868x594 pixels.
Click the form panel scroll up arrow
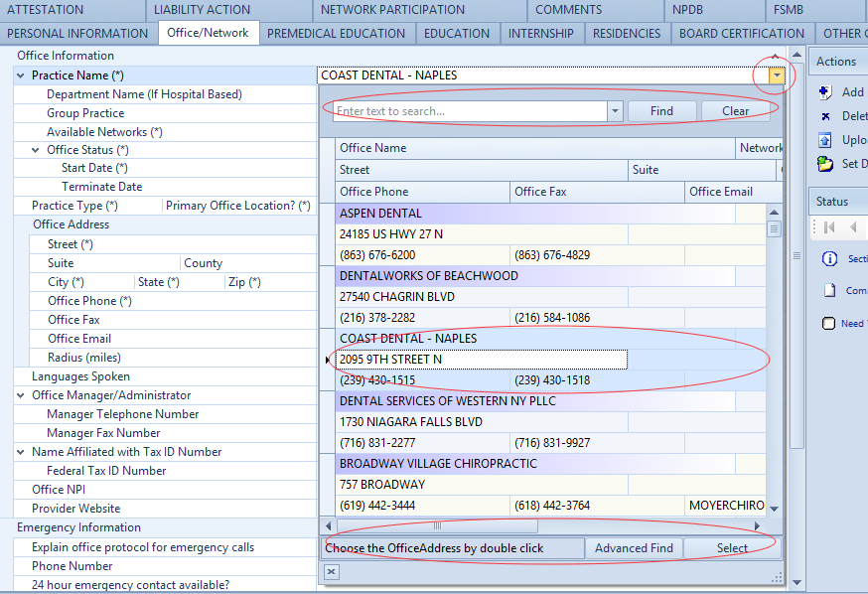pyautogui.click(x=796, y=55)
